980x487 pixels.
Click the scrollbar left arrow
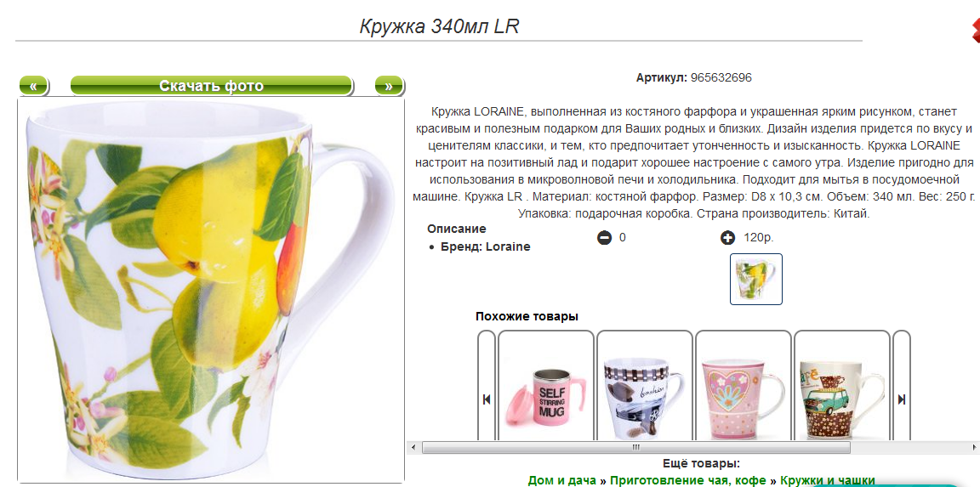413,448
